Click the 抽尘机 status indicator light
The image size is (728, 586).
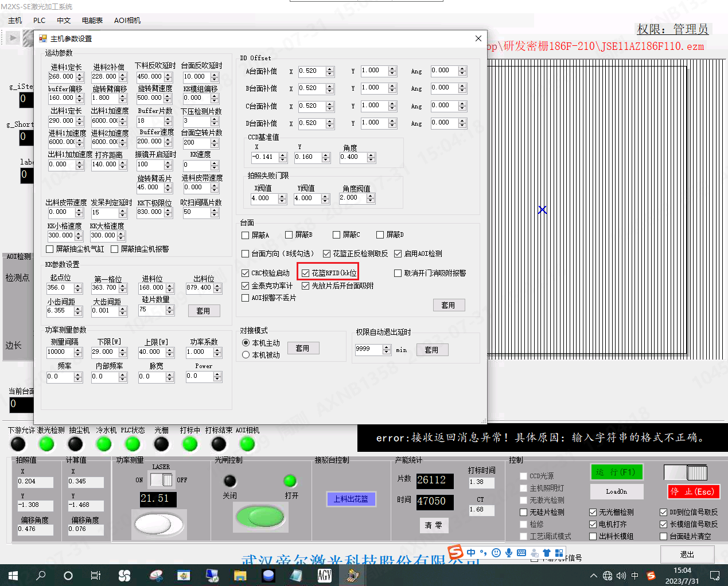75,444
